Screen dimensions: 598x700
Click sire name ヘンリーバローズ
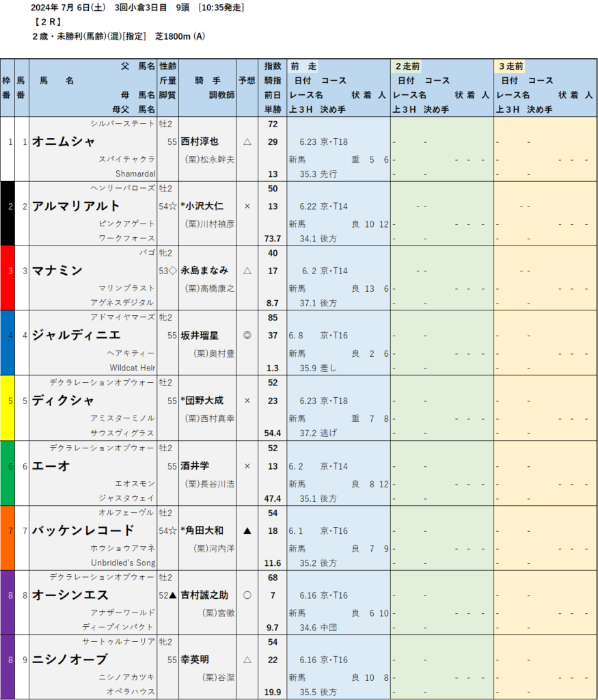click(x=122, y=188)
